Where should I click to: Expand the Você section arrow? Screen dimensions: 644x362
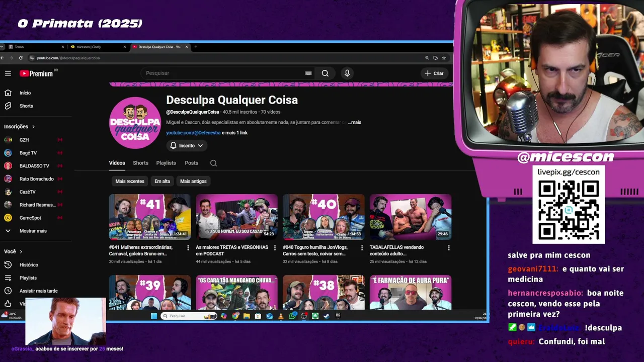(21, 251)
